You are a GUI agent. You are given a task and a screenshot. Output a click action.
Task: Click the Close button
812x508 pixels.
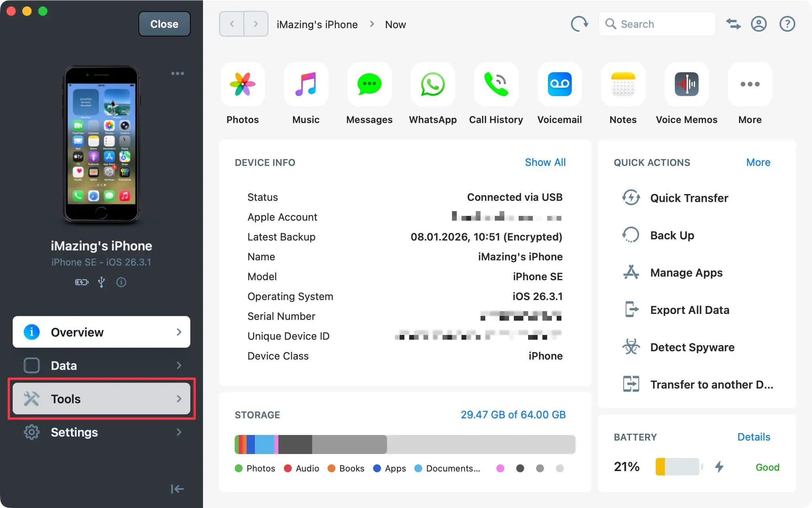point(164,24)
